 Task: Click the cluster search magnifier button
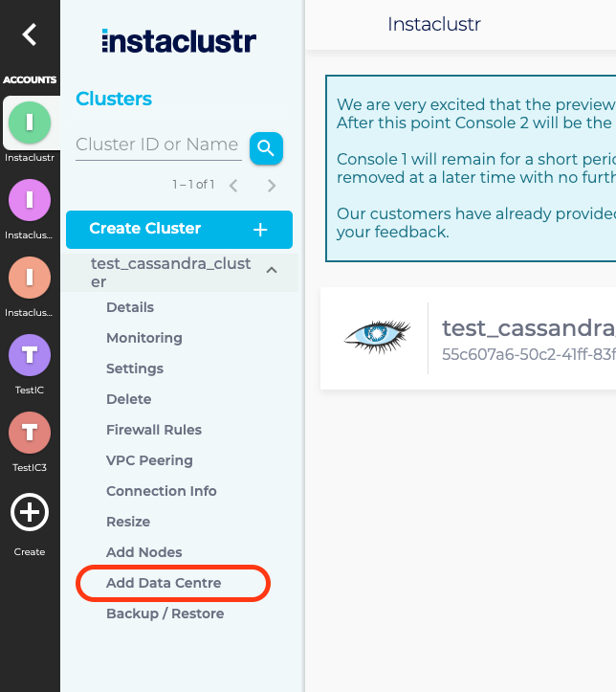coord(266,148)
